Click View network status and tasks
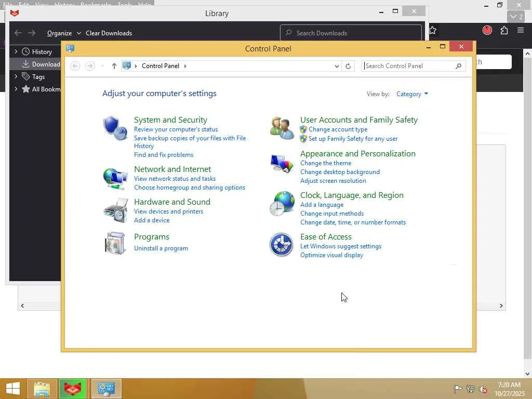 tap(175, 179)
